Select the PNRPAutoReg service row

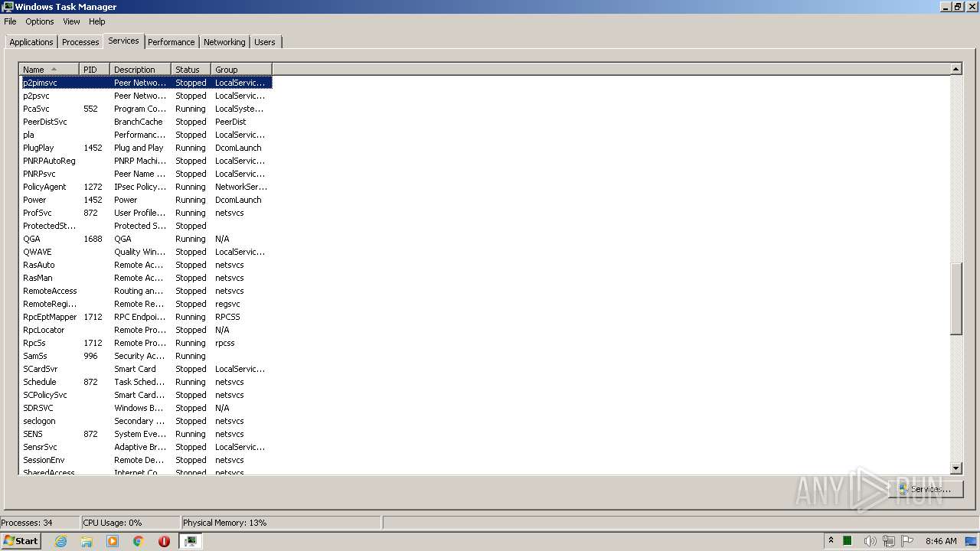pos(145,161)
